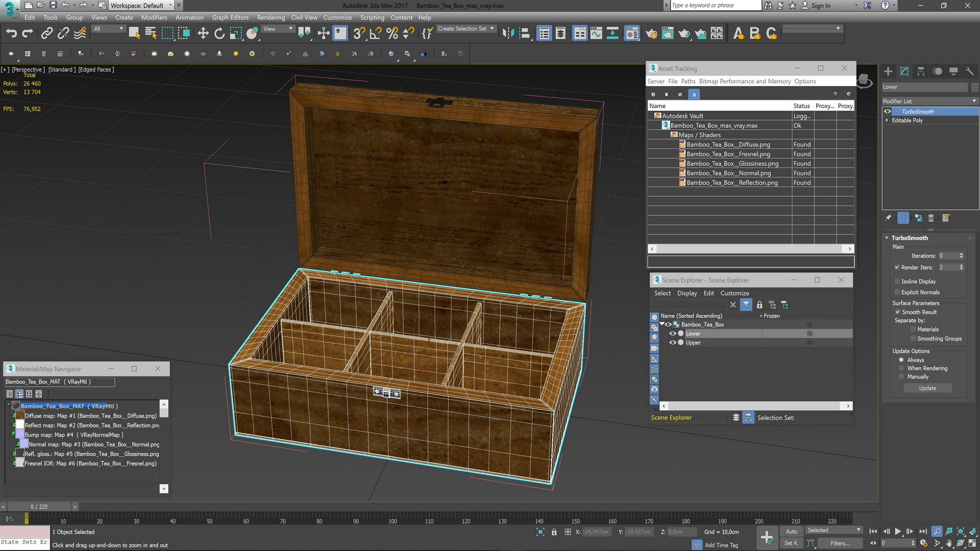Enable the Explicit Normals checkbox
The height and width of the screenshot is (551, 980).
(x=897, y=292)
